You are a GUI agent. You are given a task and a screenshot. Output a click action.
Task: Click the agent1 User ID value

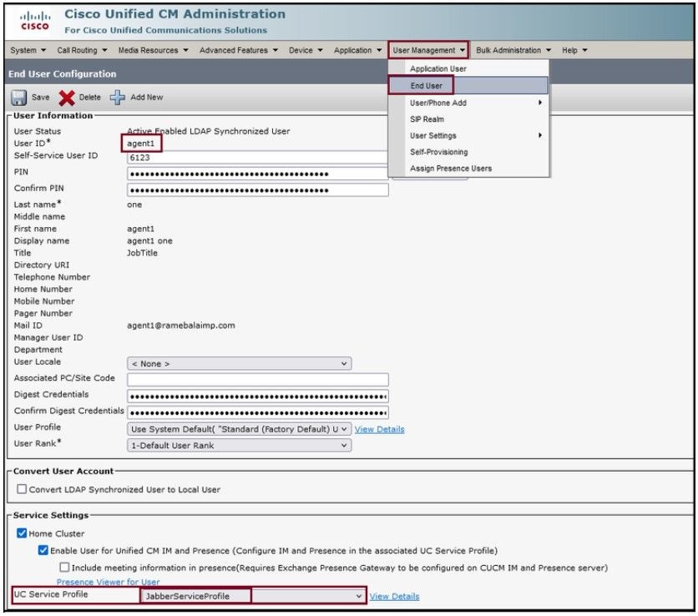coord(140,144)
